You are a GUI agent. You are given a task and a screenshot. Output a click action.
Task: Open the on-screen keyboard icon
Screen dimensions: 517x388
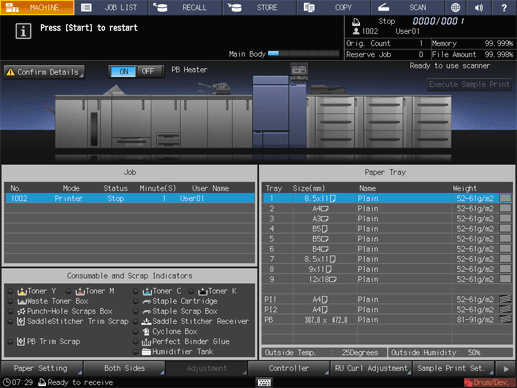pos(264,382)
